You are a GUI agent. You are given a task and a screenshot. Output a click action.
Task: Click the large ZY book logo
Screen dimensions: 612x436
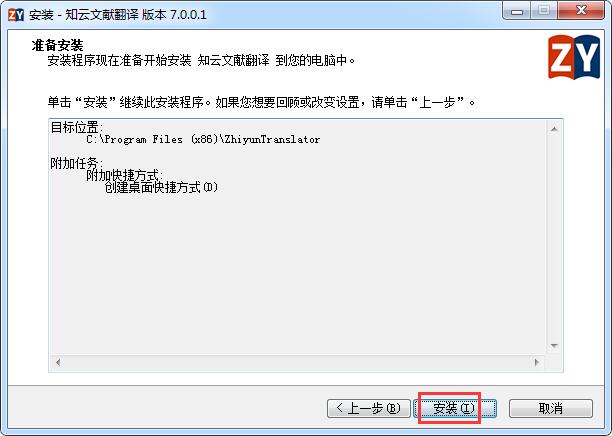[574, 57]
